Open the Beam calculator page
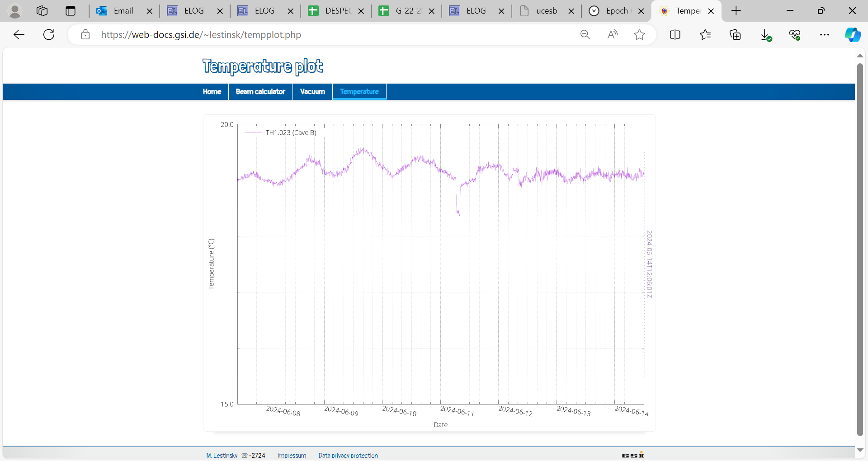This screenshot has width=868, height=461. pyautogui.click(x=260, y=92)
